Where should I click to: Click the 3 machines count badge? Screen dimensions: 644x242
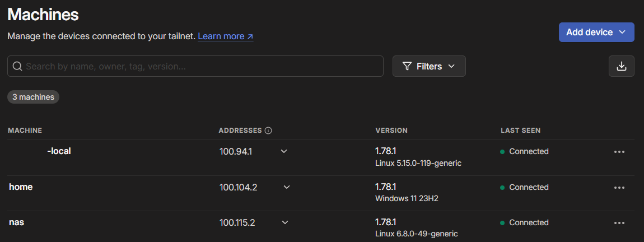point(33,97)
